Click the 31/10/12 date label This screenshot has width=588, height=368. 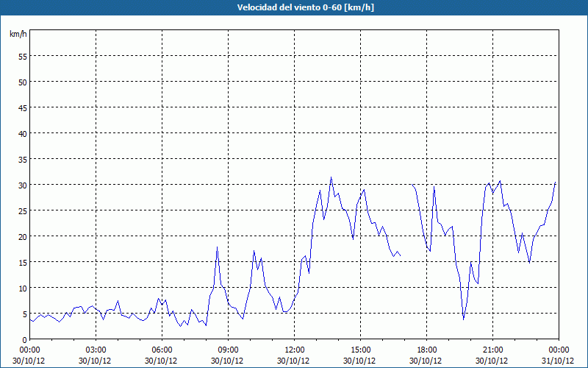(559, 361)
